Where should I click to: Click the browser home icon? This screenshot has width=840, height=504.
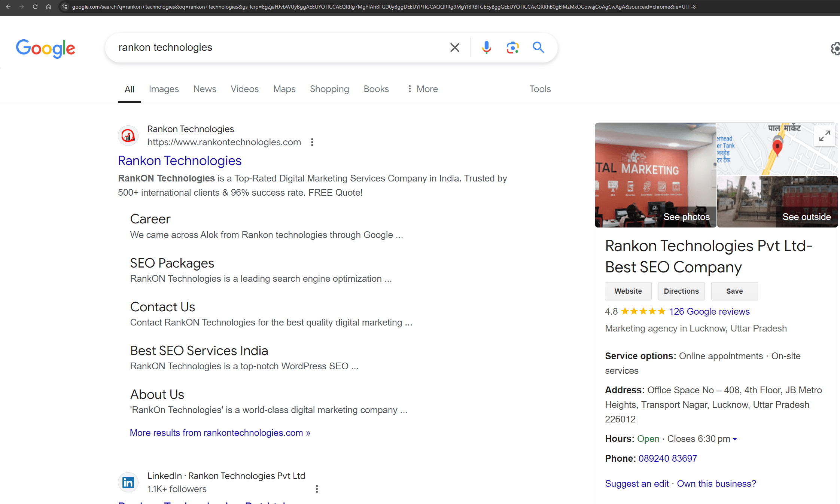pos(49,7)
